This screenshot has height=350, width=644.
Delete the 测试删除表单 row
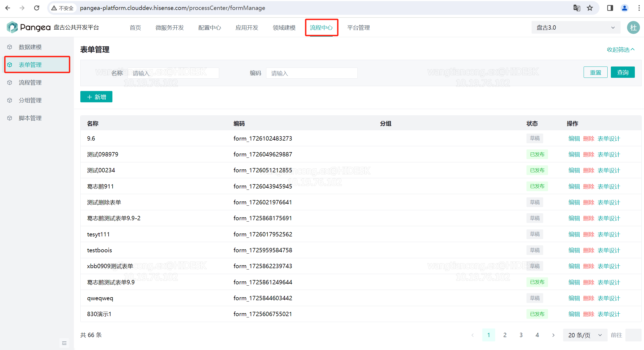coord(588,202)
